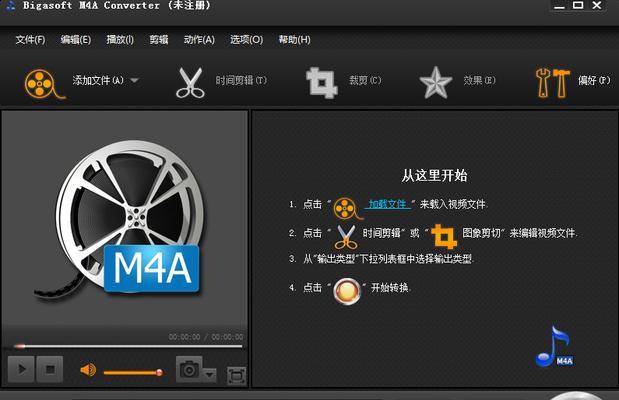Click the stop button in the preview panel
Viewport: 619px width, 400px height.
click(x=50, y=369)
